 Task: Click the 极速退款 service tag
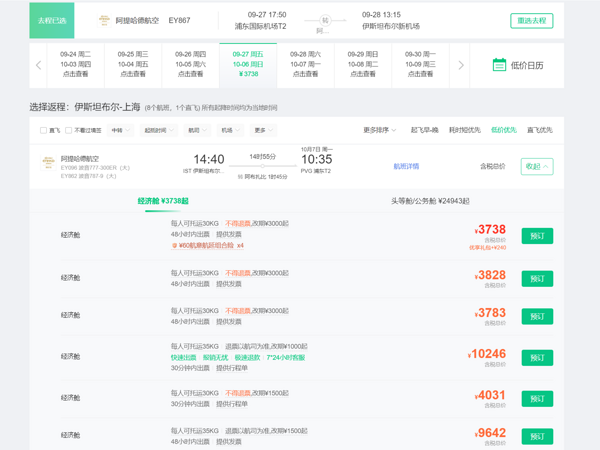click(x=247, y=357)
